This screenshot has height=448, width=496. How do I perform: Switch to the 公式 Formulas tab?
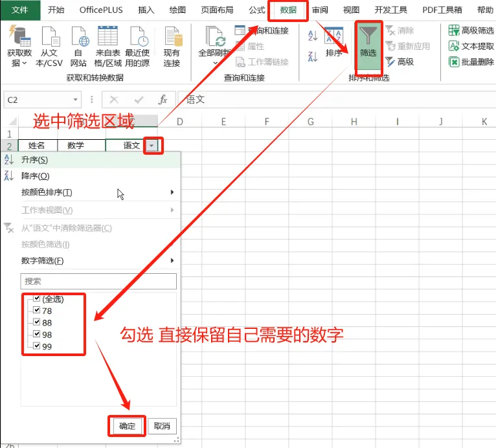tap(257, 10)
